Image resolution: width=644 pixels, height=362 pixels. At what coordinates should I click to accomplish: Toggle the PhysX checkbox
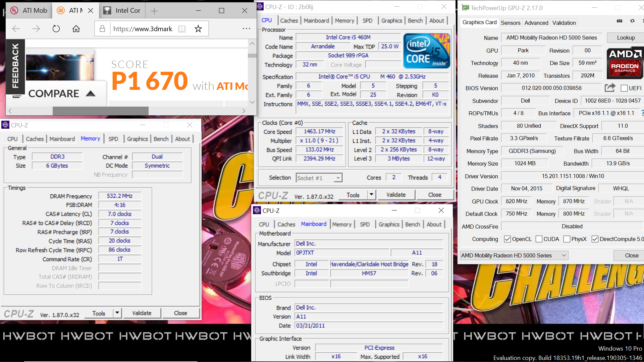tap(567, 239)
